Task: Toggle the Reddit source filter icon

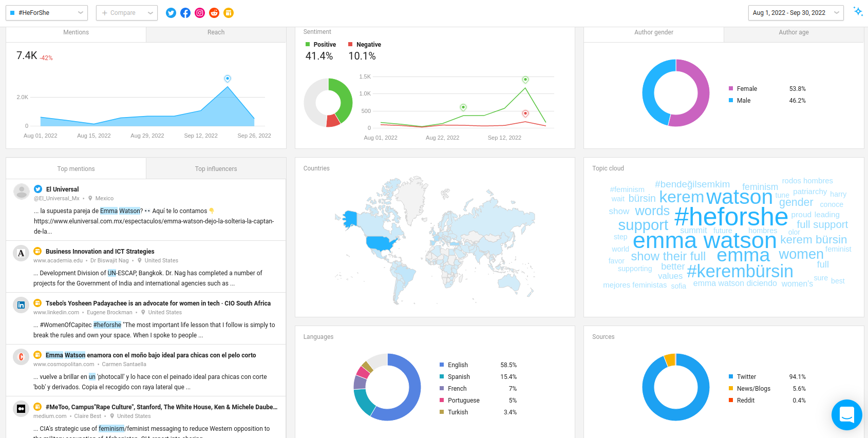Action: [214, 13]
